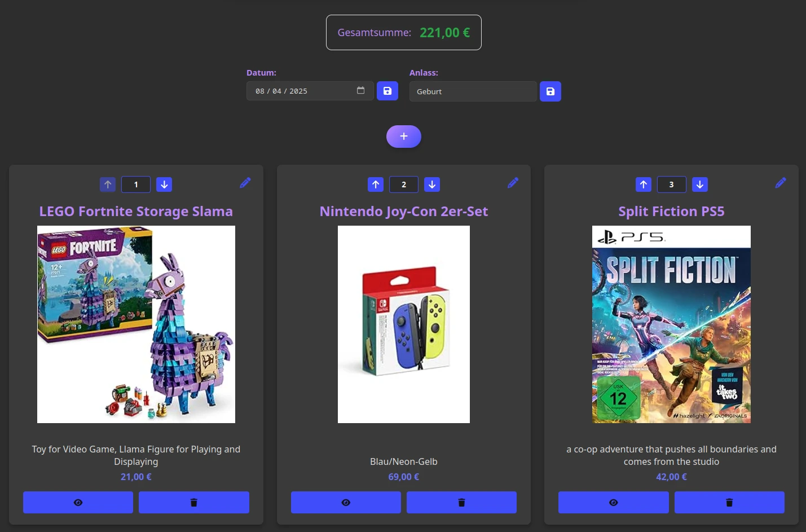This screenshot has height=532, width=806.
Task: Click the 21,00 € price
Action: (136, 477)
